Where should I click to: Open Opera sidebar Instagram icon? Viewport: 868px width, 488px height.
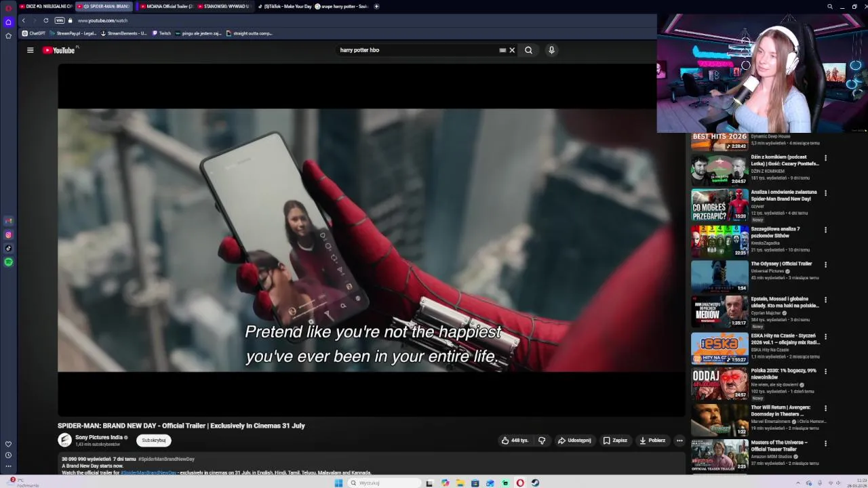coord(8,235)
